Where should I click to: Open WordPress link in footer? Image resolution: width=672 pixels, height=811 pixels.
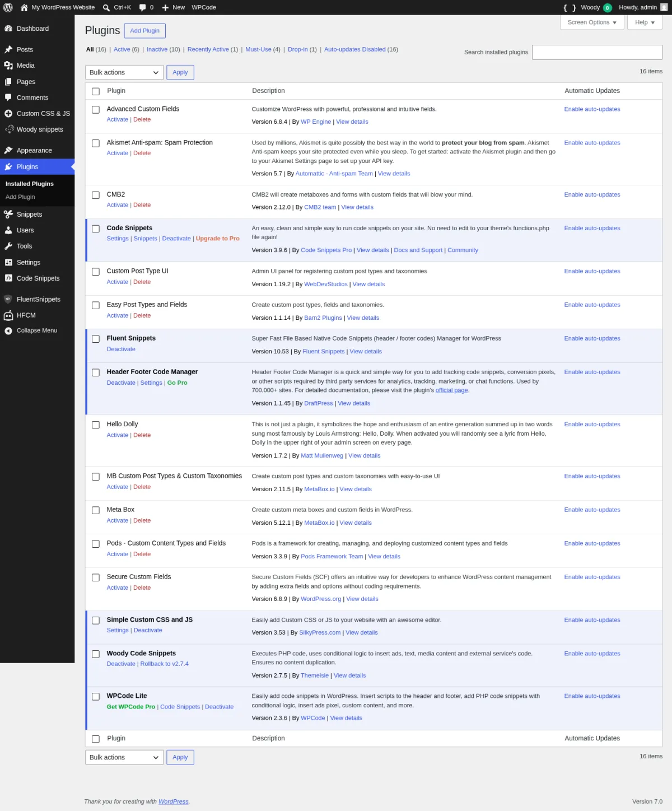174,801
